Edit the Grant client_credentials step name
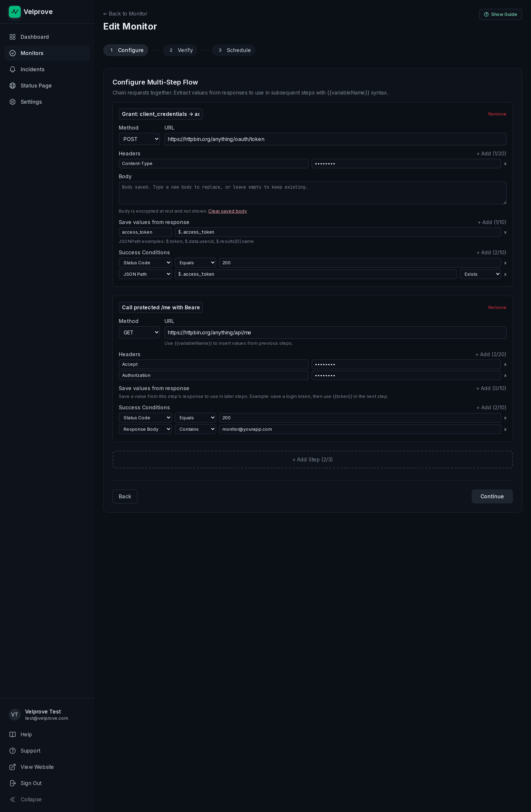This screenshot has height=812, width=531. click(x=161, y=114)
